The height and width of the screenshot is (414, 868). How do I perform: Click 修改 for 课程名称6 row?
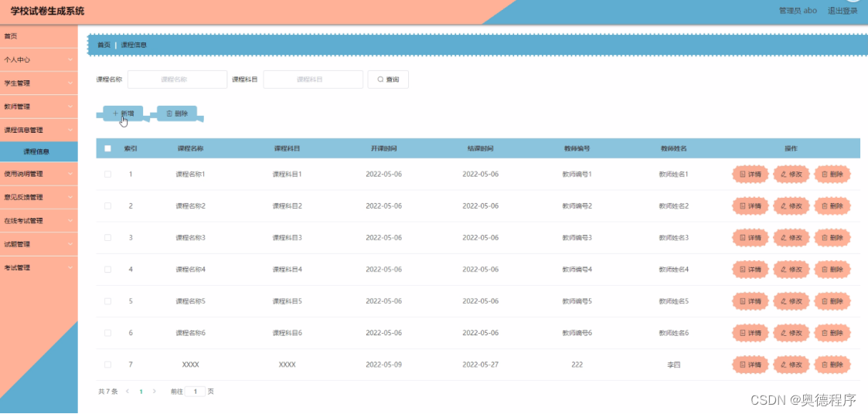coord(791,333)
